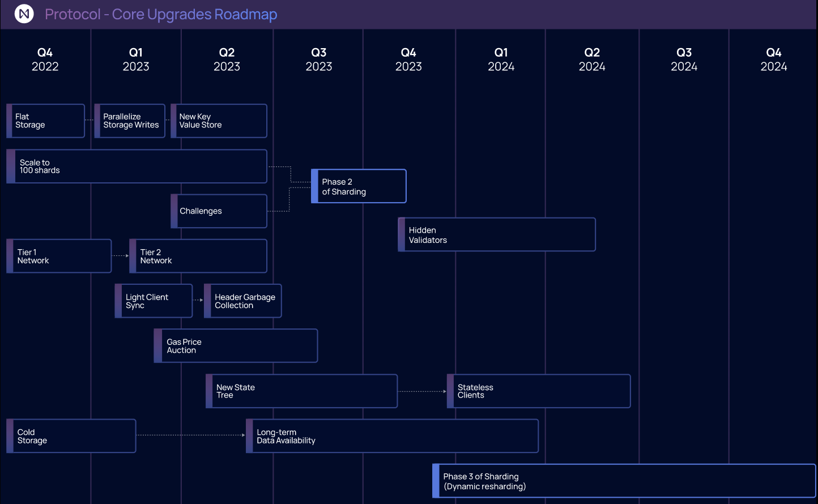The image size is (818, 504).
Task: Open the Tier 1 Network card
Action: 59,256
